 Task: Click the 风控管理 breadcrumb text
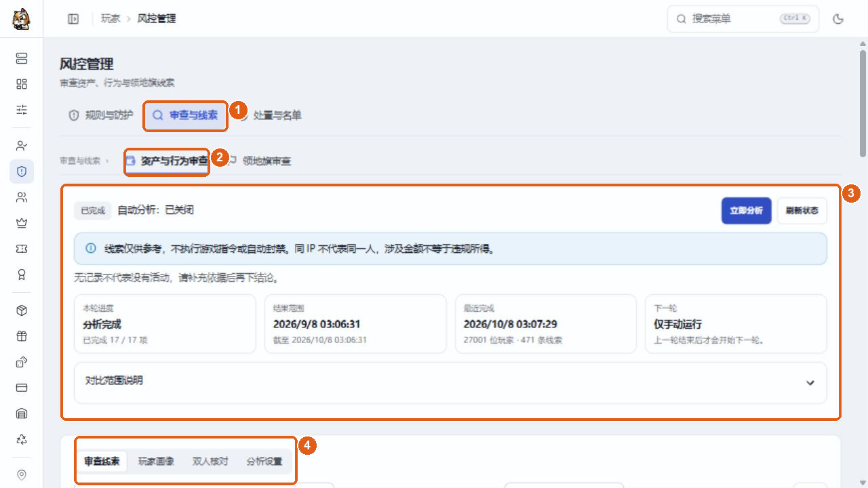157,19
